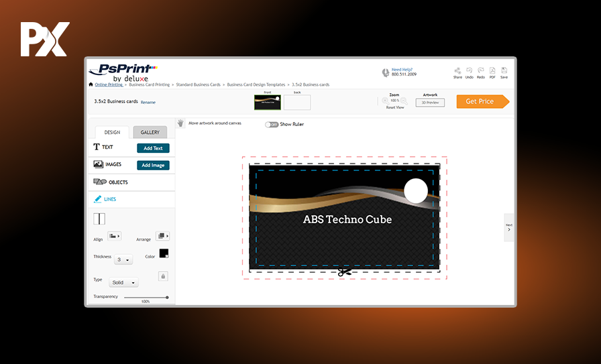Open the line Type dropdown showing Solid

pos(123,282)
